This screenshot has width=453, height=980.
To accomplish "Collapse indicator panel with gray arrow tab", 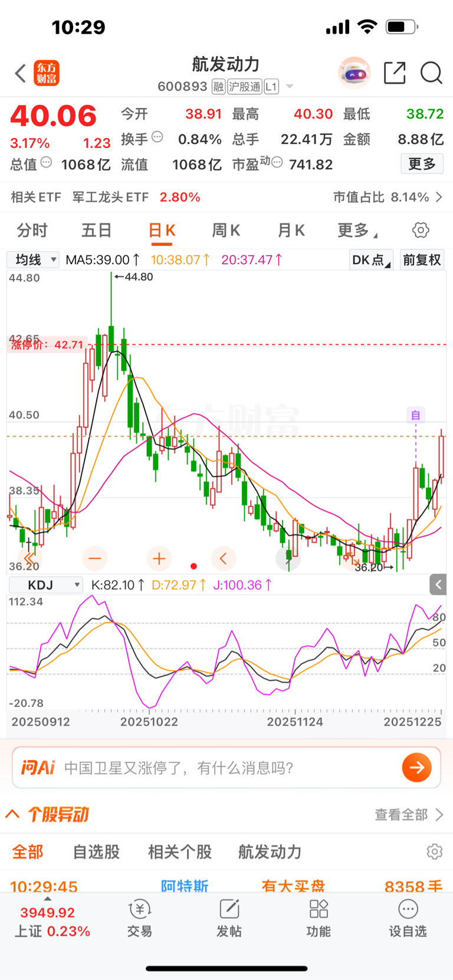I will [438, 584].
